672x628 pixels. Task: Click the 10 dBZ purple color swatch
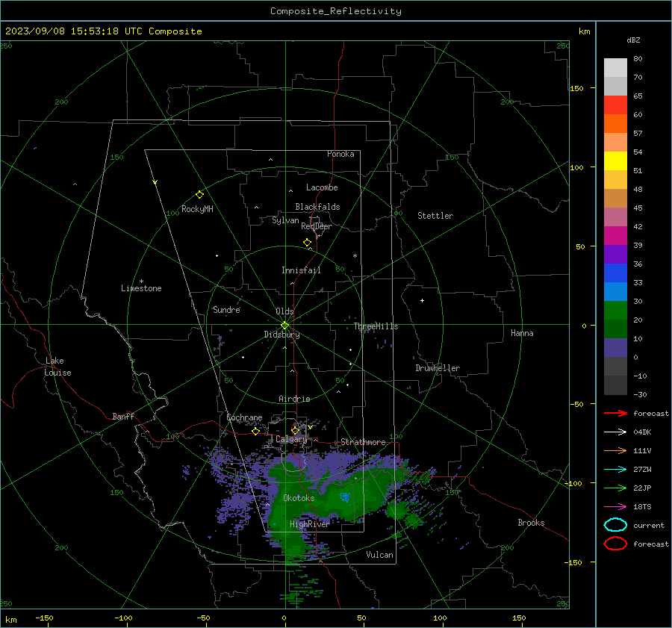[x=615, y=348]
